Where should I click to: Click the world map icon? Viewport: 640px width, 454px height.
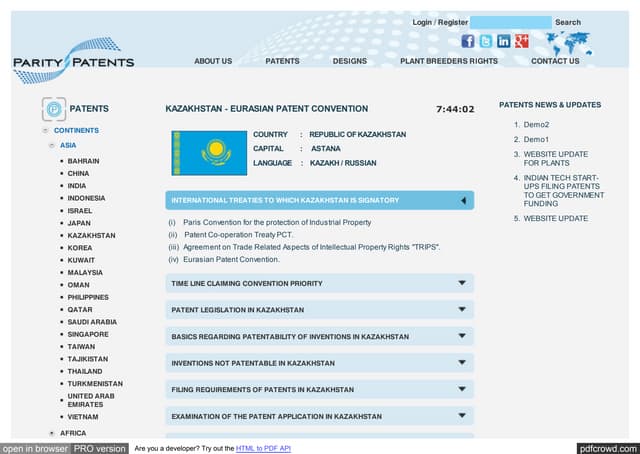[567, 43]
